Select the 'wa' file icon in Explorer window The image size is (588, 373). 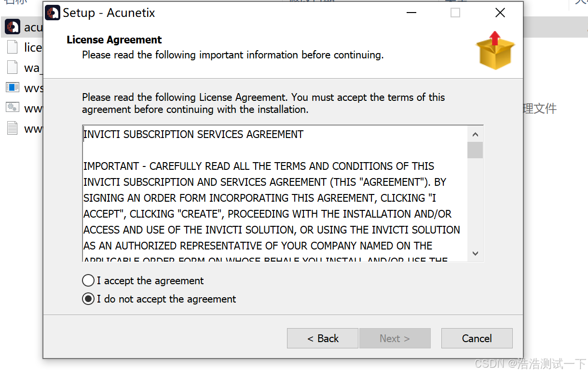coord(13,67)
